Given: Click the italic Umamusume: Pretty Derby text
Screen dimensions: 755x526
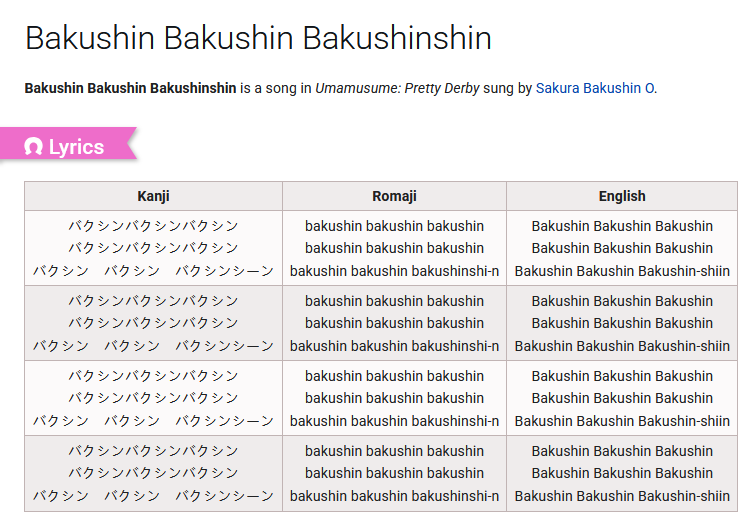Looking at the screenshot, I should point(397,88).
